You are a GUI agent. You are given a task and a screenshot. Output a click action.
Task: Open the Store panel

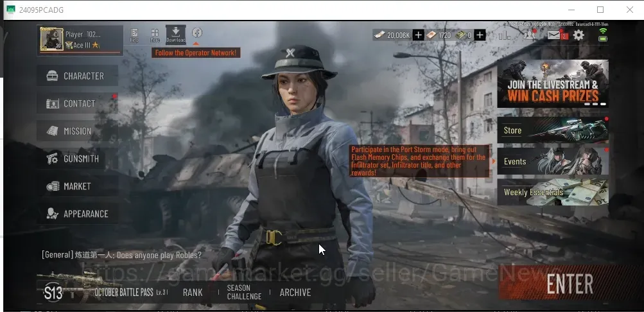tap(553, 130)
